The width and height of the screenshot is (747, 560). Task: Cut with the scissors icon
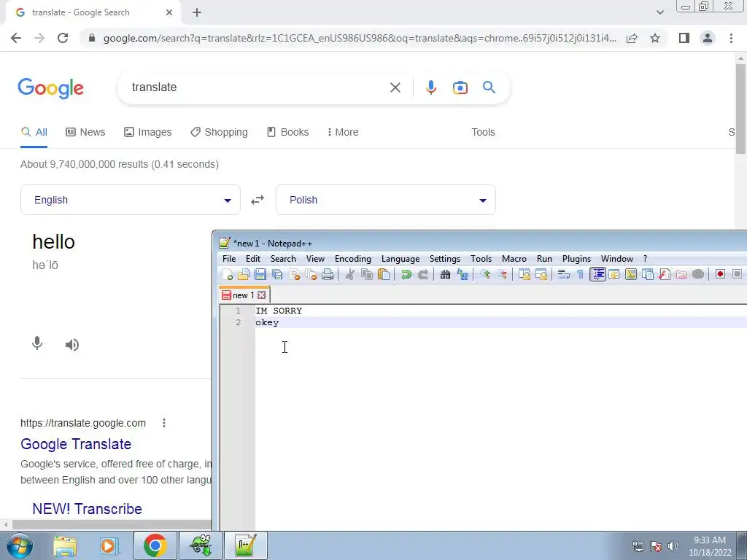(x=350, y=274)
